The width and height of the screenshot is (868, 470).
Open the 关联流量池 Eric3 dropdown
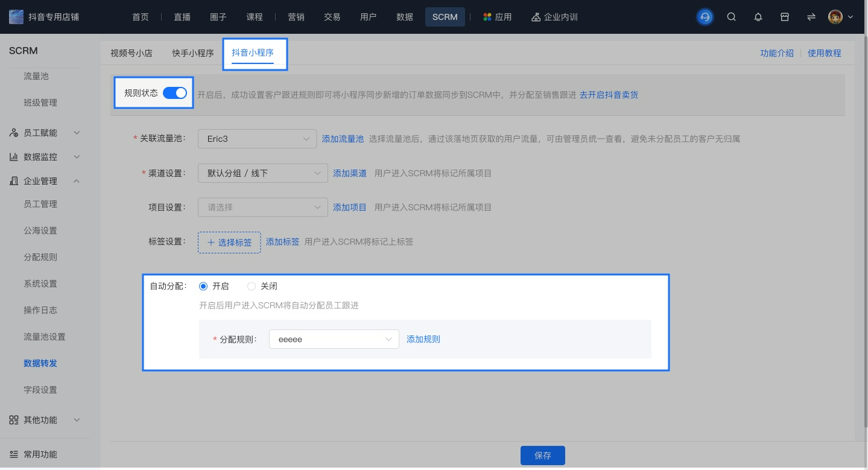click(257, 139)
